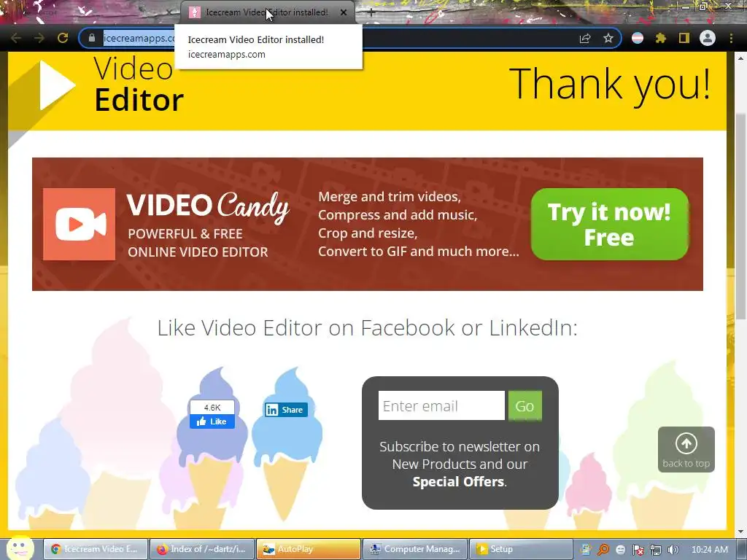
Task: Click the 4.6K Facebook like count
Action: [x=212, y=408]
